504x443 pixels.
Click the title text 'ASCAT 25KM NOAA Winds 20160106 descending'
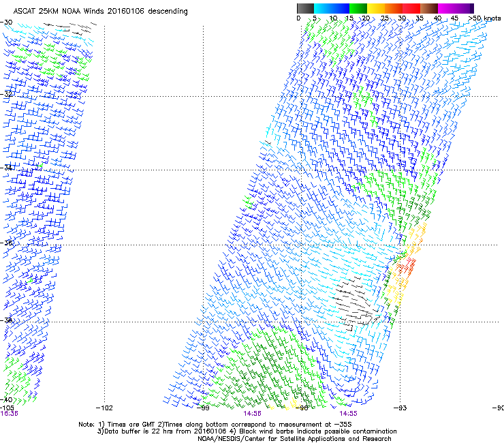pos(100,11)
